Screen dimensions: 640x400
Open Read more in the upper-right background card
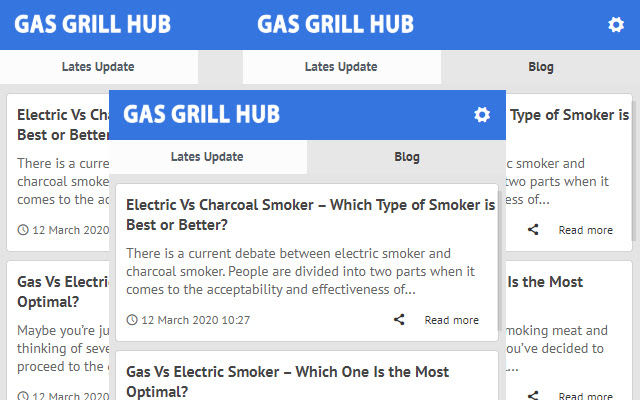(x=585, y=230)
